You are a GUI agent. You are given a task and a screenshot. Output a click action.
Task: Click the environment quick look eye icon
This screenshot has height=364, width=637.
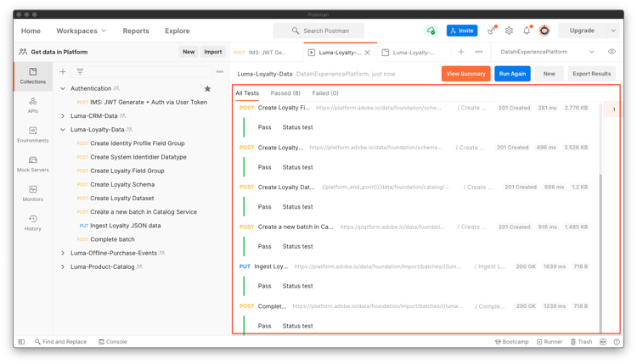612,52
